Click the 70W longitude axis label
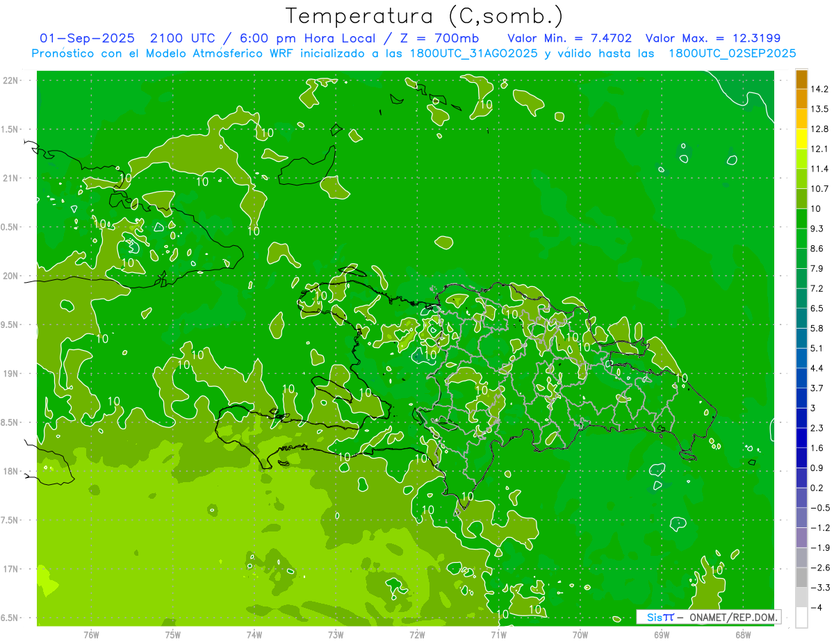Screen dimensions: 834x644 point(580,635)
